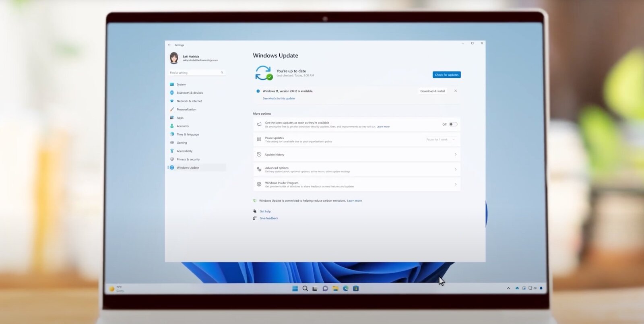Click the OneDrive cloud tray icon

(x=517, y=288)
